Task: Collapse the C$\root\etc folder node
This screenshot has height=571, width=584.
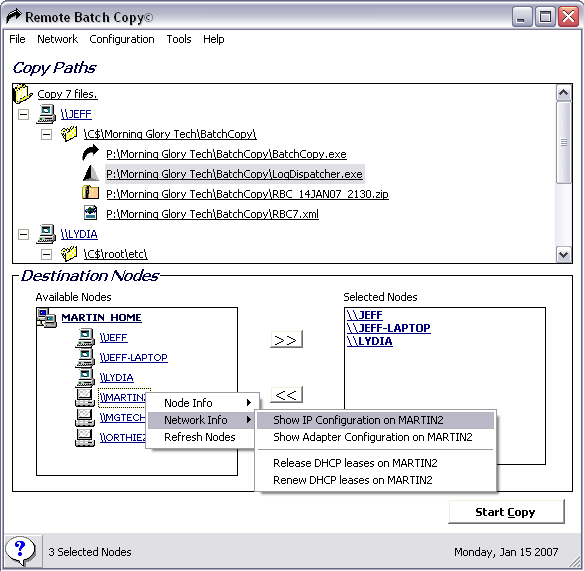Action: (x=46, y=254)
